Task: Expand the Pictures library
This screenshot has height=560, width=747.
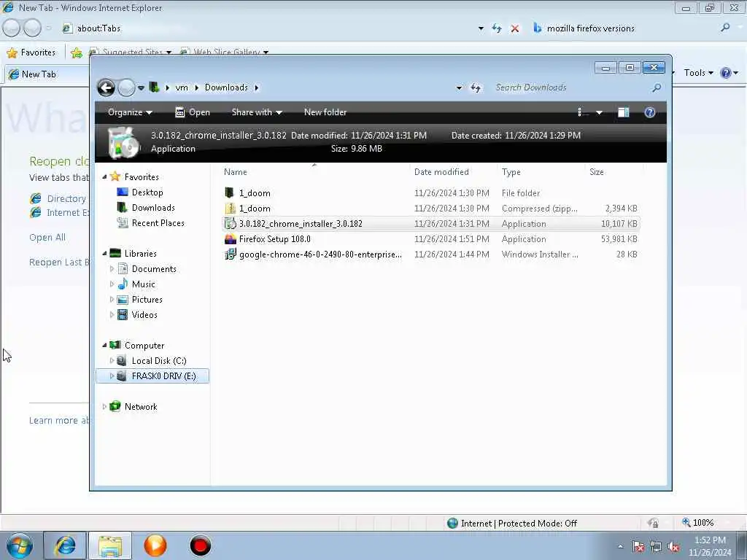Action: point(112,300)
